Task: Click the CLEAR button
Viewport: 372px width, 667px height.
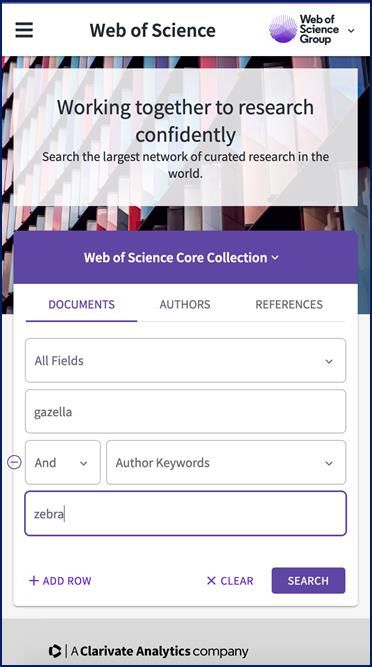Action: click(230, 581)
